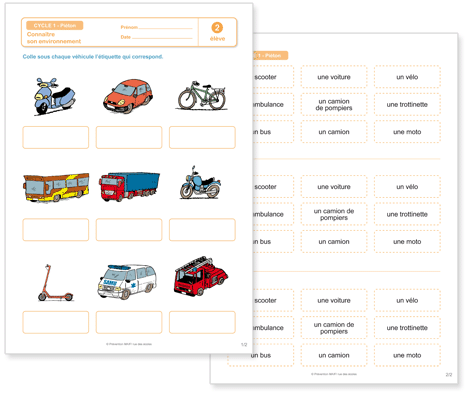Click the CYCLE 1 - Piéton orange tag

[55, 26]
